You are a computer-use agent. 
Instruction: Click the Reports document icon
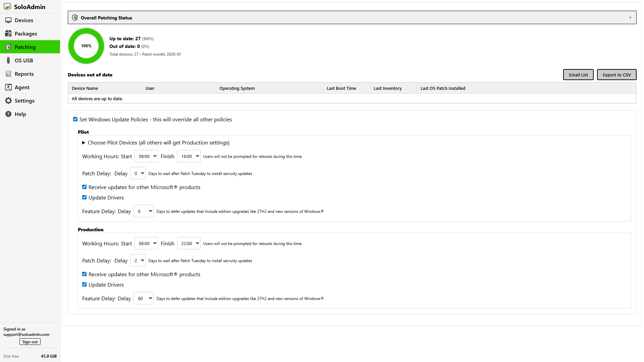point(8,74)
